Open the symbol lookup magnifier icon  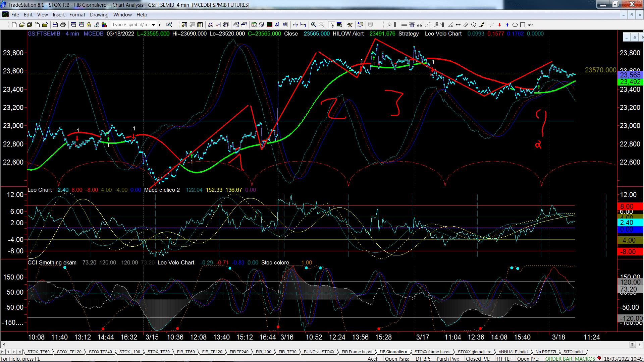[x=169, y=25]
